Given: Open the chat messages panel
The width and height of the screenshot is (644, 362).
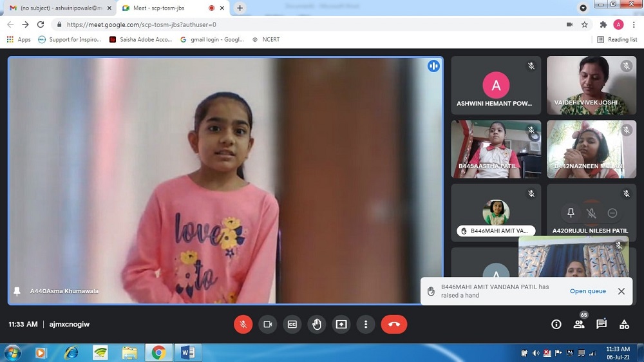Looking at the screenshot, I should [601, 324].
